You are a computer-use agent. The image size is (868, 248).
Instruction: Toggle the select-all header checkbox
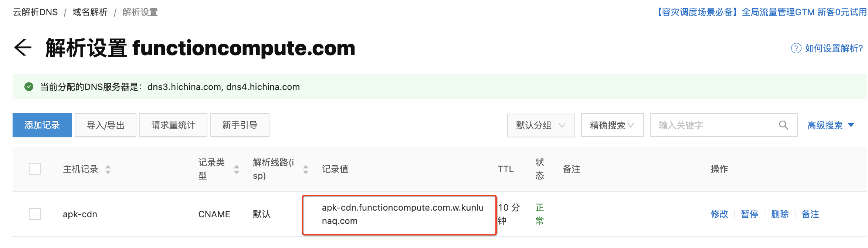[35, 169]
